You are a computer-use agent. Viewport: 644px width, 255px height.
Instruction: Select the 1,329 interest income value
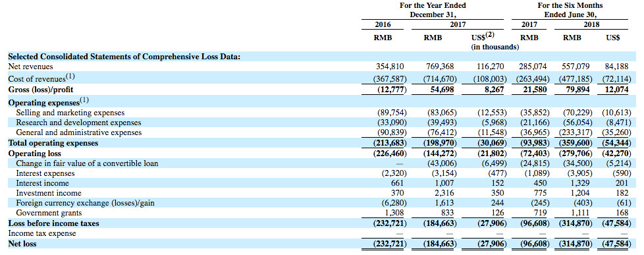581,183
